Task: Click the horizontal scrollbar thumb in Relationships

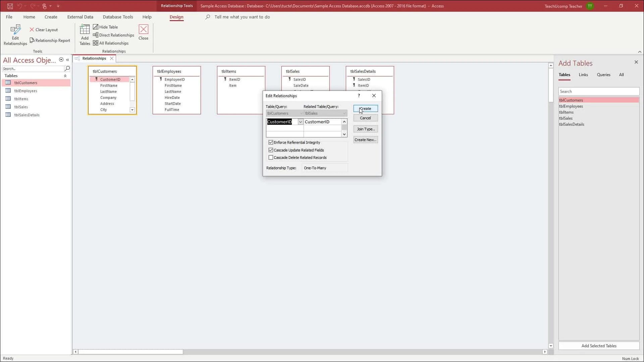Action: 131,352
